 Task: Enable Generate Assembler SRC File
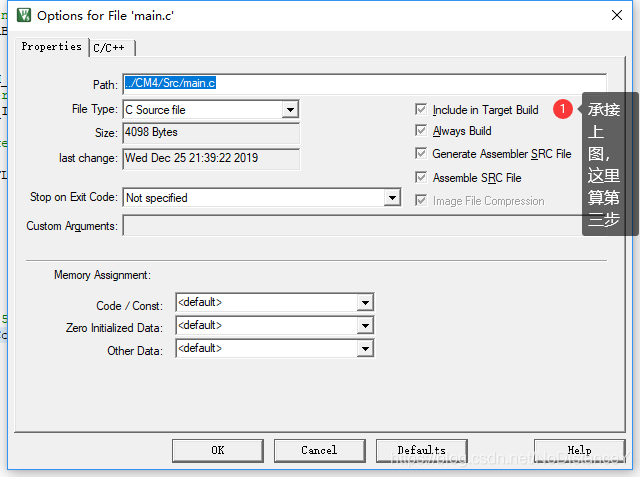(421, 154)
